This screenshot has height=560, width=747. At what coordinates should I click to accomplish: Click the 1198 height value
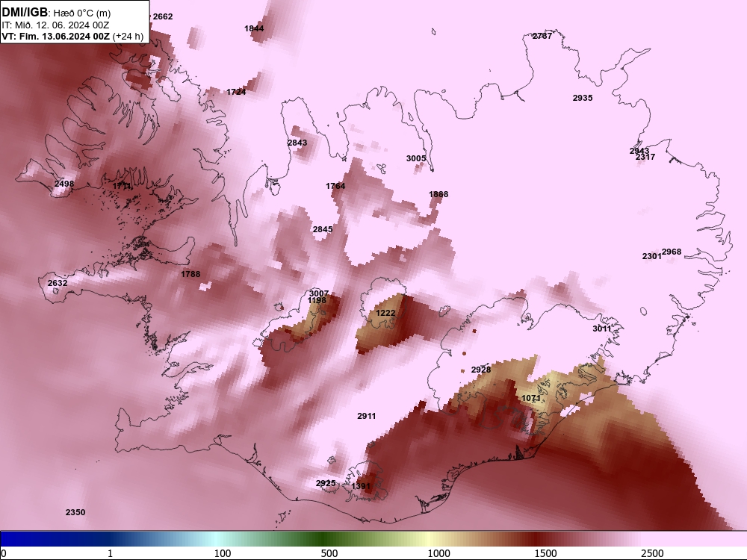point(317,300)
